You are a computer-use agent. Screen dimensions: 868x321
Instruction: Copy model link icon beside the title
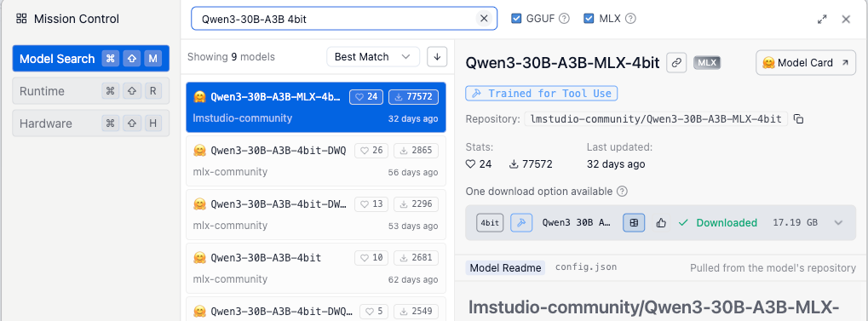[675, 62]
